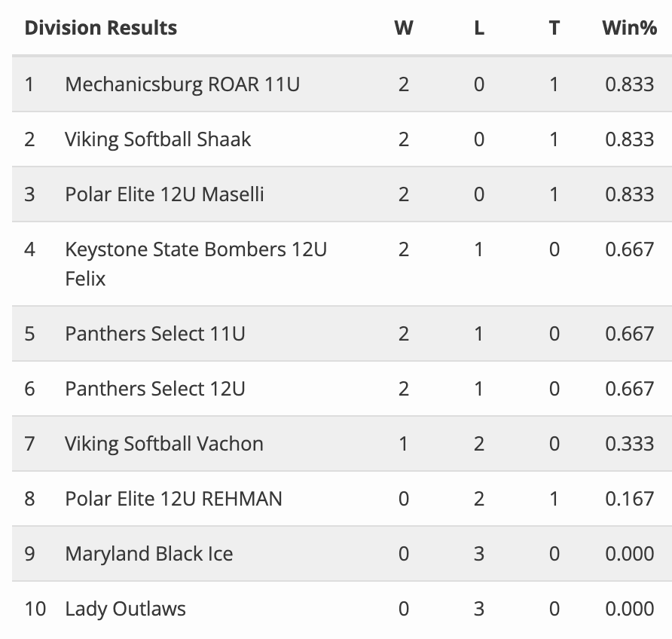Click the Mechanicsburg ROAR 11U team name
This screenshot has height=639, width=672.
[x=182, y=84]
